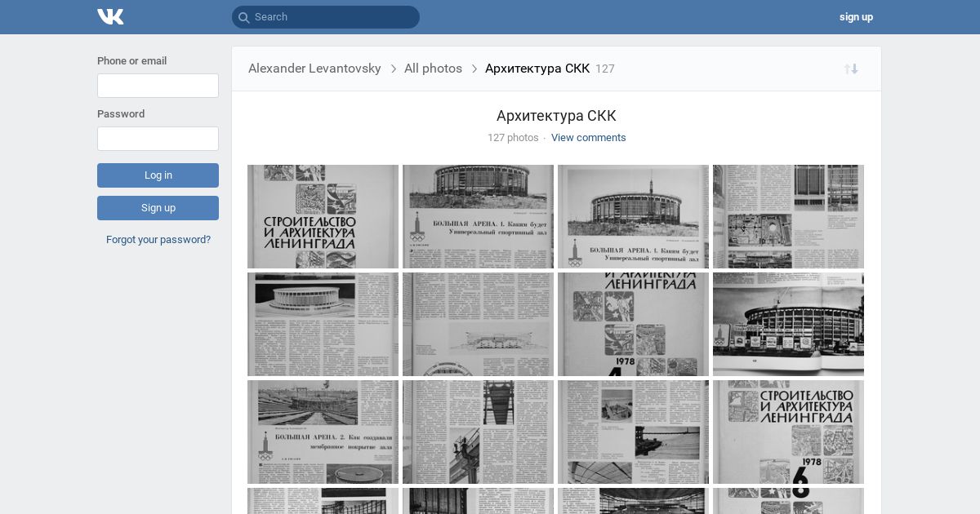Open crane construction page photo in third row
This screenshot has width=980, height=514.
478,432
